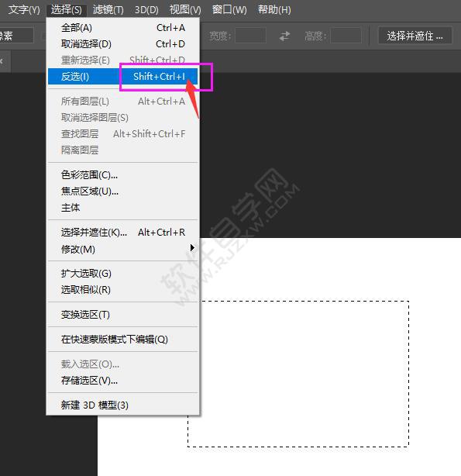The height and width of the screenshot is (476, 461).
Task: Choose 新建 3D 模型(3)
Action: (123, 405)
